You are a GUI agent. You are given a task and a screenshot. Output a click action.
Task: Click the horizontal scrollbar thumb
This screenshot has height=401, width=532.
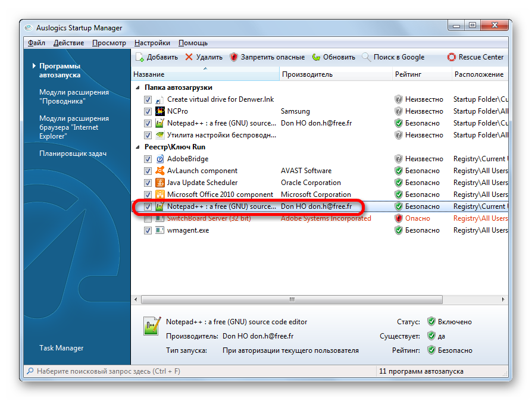click(x=292, y=299)
